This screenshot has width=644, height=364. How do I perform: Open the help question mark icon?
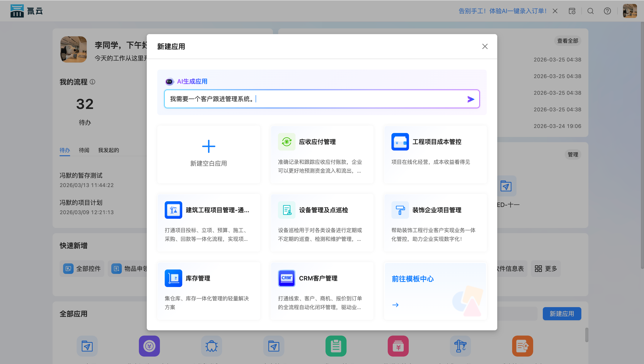tap(607, 11)
